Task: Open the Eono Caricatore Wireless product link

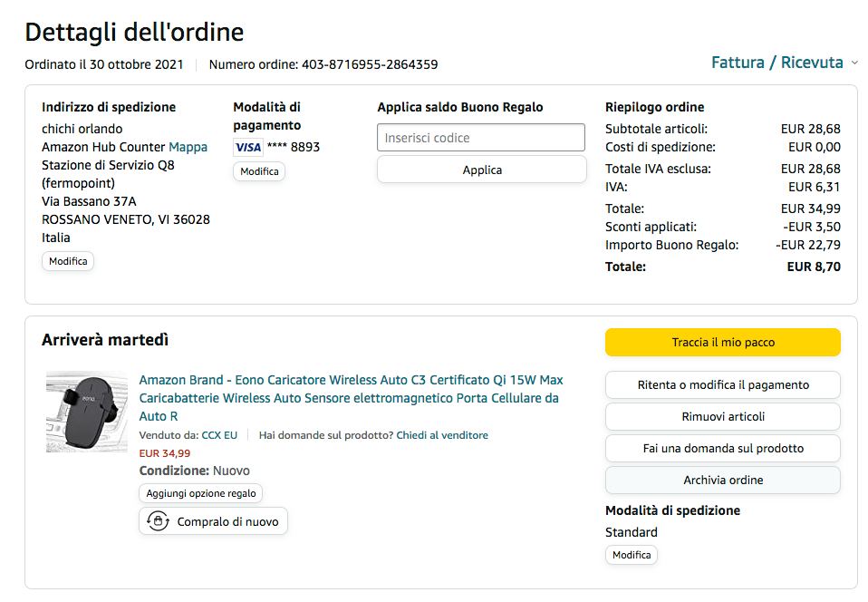Action: point(351,397)
